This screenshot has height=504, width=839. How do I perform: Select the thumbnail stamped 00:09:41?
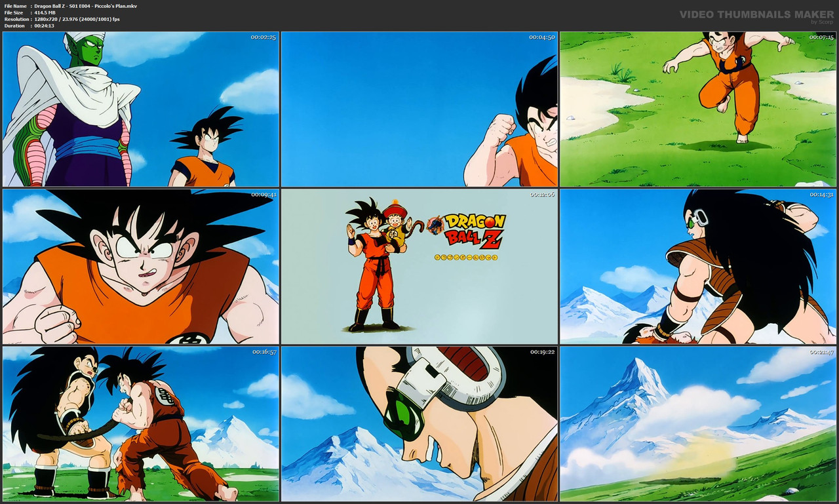(x=141, y=266)
